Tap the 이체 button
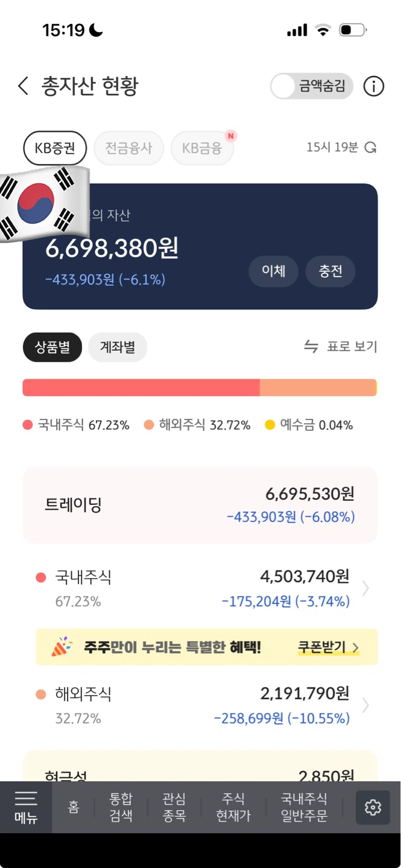 [273, 271]
